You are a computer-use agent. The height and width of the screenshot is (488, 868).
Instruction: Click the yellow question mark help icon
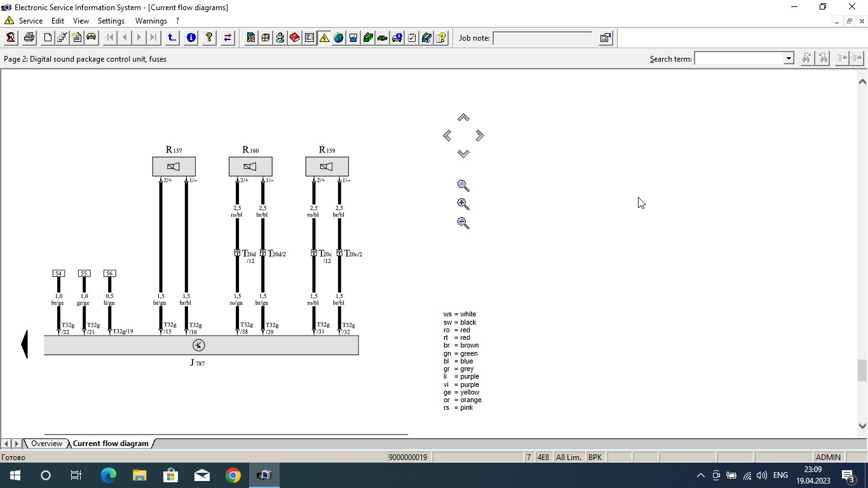(x=209, y=37)
